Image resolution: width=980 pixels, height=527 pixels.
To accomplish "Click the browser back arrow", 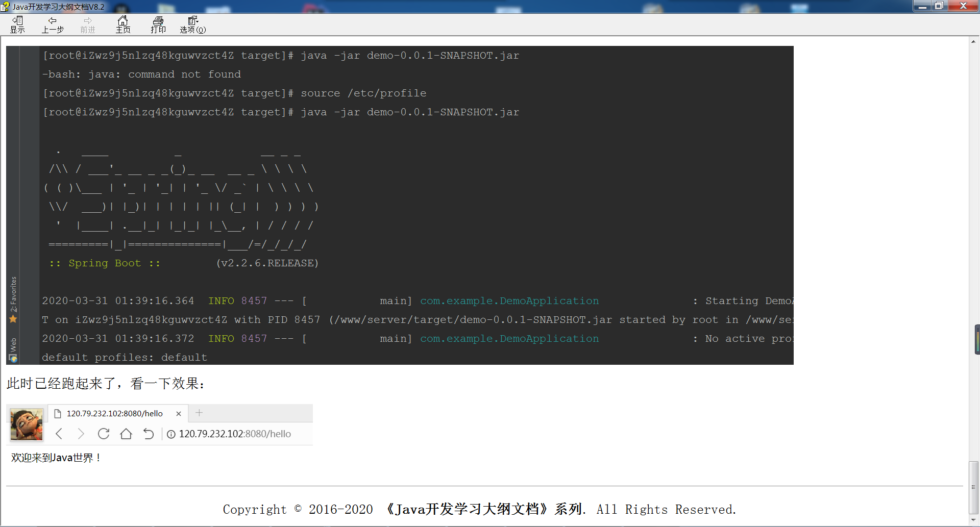I will [59, 434].
